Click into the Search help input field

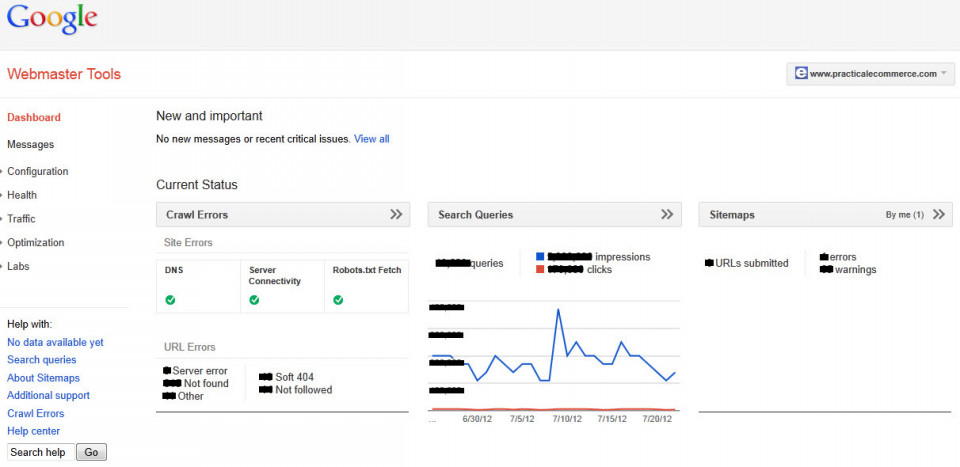[x=39, y=452]
